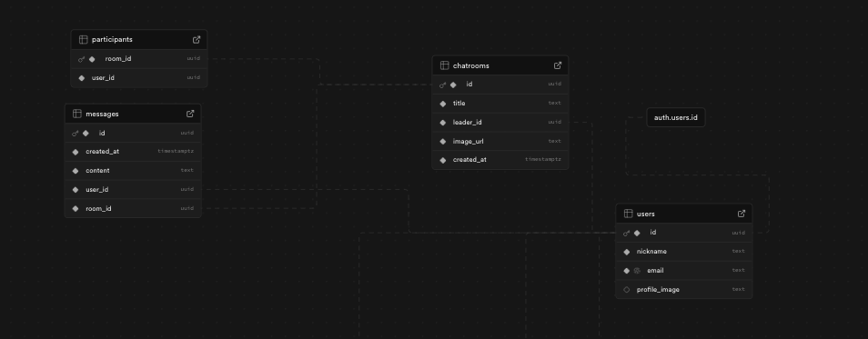The image size is (868, 339).
Task: Click the messages table grid icon
Action: tap(77, 114)
